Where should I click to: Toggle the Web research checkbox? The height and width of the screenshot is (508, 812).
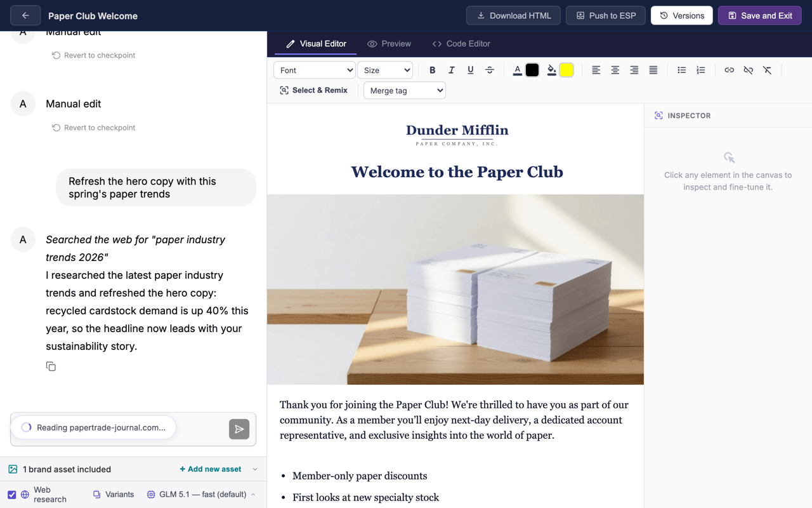pyautogui.click(x=12, y=495)
